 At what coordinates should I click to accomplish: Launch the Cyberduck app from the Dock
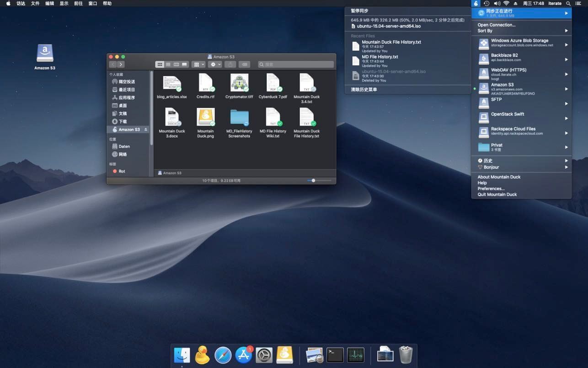pyautogui.click(x=202, y=355)
